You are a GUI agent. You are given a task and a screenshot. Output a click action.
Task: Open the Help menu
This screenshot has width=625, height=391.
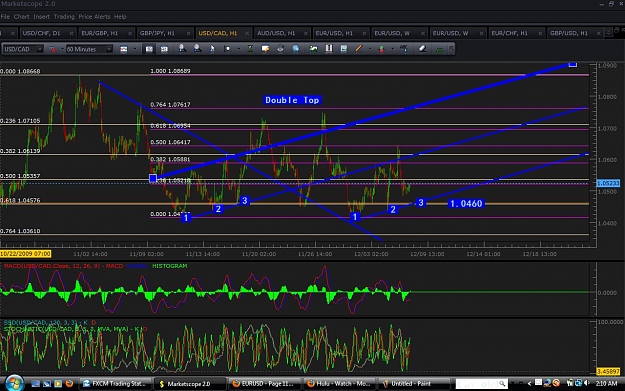[120, 17]
